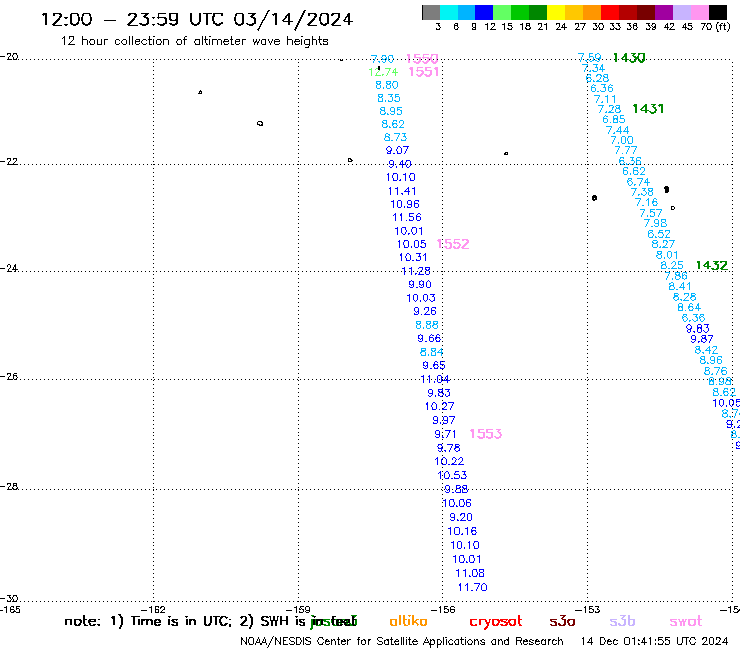Click the wave height value 10.03
This screenshot has height=650, width=740.
click(x=421, y=298)
